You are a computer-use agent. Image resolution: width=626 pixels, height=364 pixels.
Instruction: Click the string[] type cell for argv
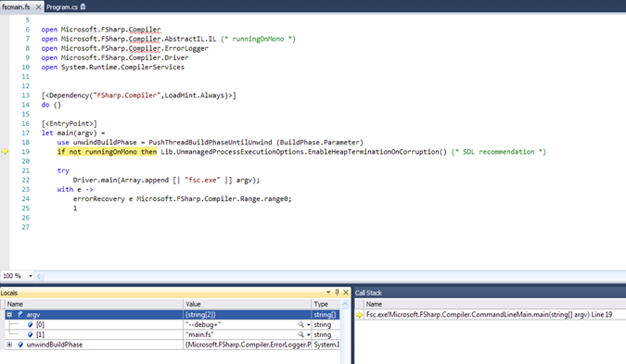[x=325, y=315]
